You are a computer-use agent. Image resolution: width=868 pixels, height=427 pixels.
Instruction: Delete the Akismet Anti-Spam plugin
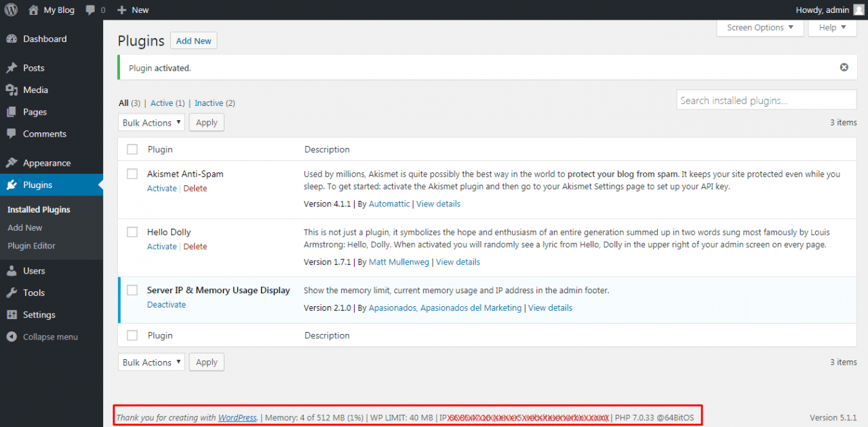click(195, 189)
